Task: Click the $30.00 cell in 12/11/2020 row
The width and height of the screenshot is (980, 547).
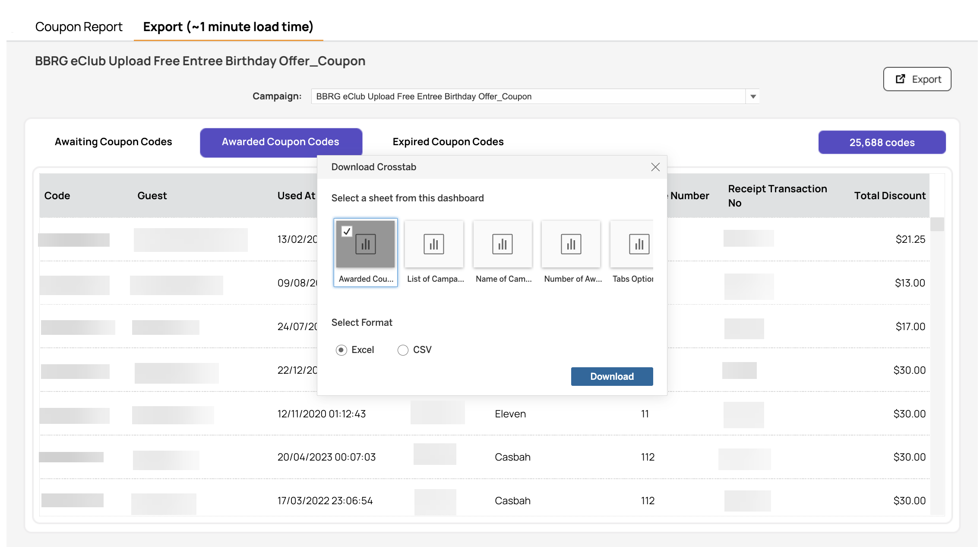Action: [x=909, y=414]
